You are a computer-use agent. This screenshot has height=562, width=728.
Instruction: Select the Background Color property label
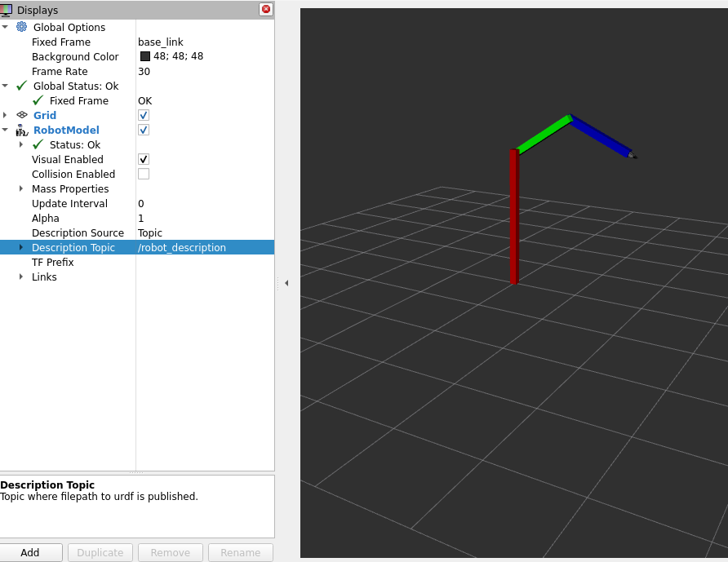[75, 56]
